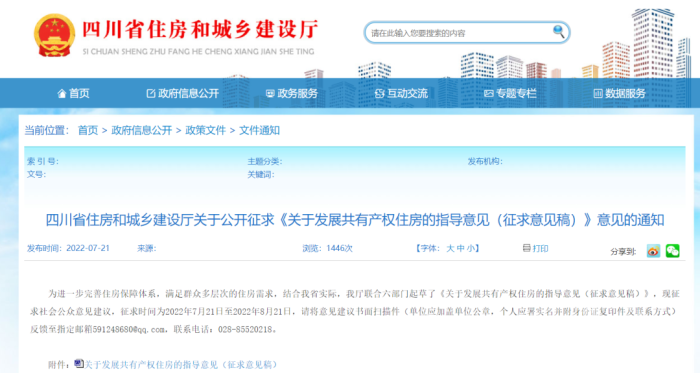Set font size to 大
This screenshot has height=373, width=700.
pyautogui.click(x=450, y=248)
